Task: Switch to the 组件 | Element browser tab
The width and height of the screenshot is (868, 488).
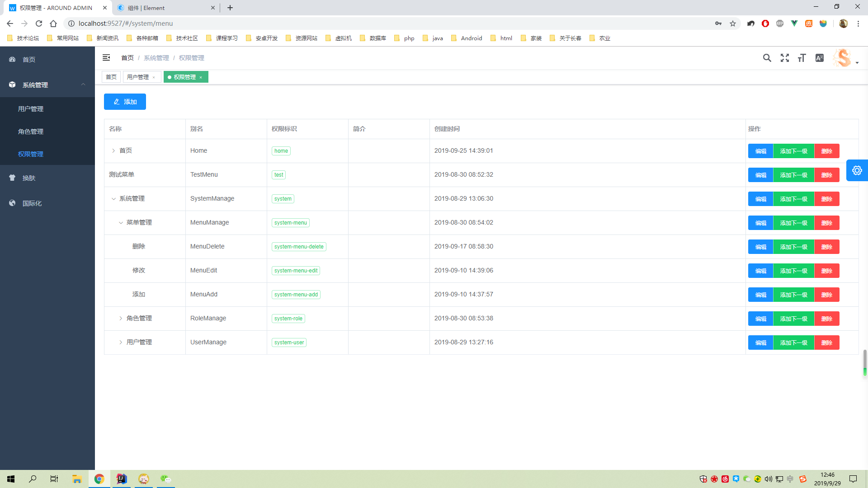Action: point(165,8)
